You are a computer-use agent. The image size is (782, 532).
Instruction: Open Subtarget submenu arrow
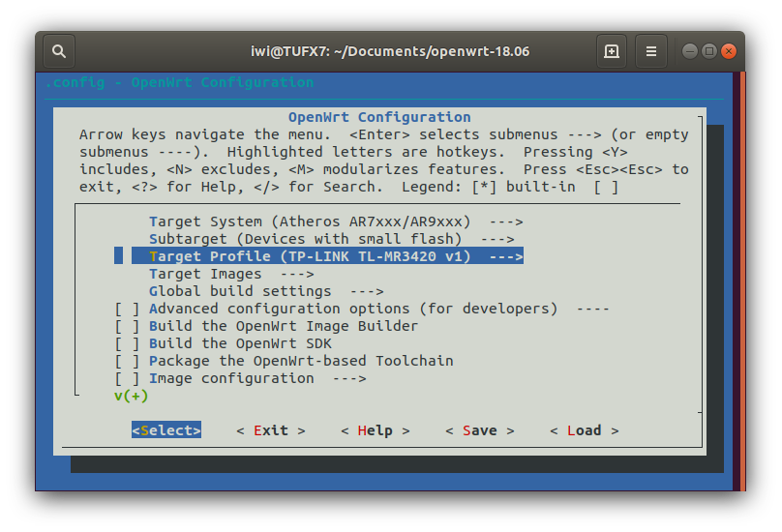click(497, 239)
